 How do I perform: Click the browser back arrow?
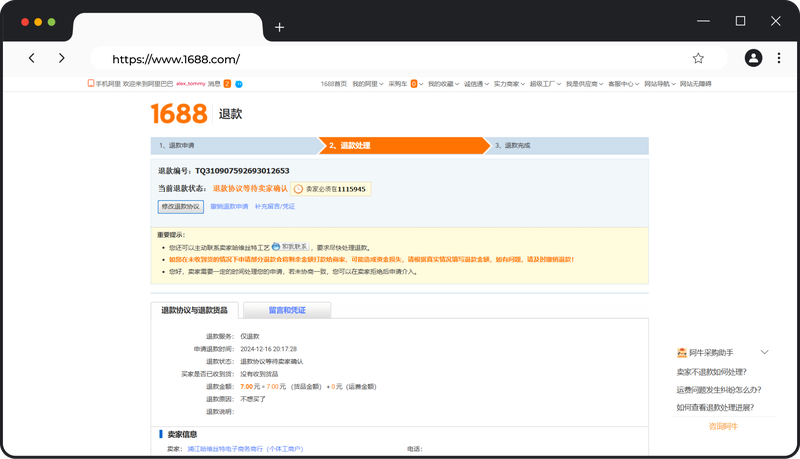point(32,59)
